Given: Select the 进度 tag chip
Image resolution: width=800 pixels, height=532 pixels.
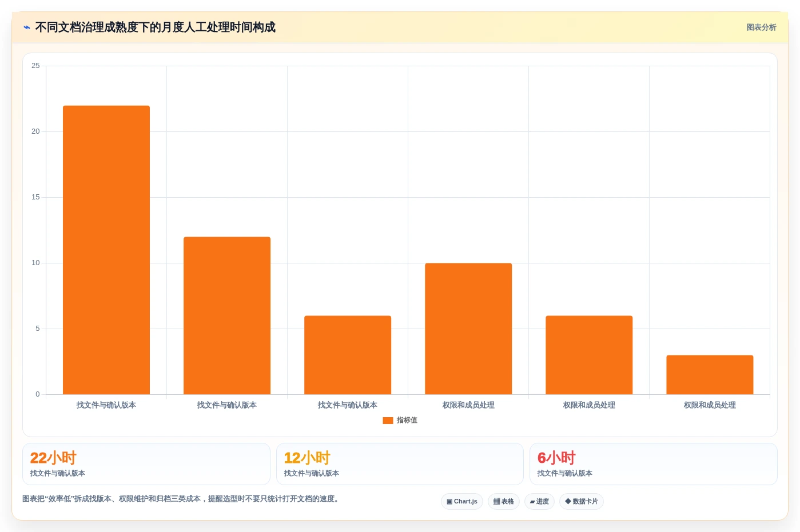Looking at the screenshot, I should (539, 502).
